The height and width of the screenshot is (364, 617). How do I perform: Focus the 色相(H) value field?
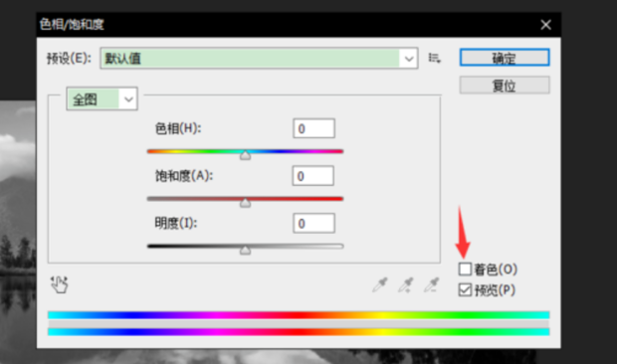(x=314, y=128)
